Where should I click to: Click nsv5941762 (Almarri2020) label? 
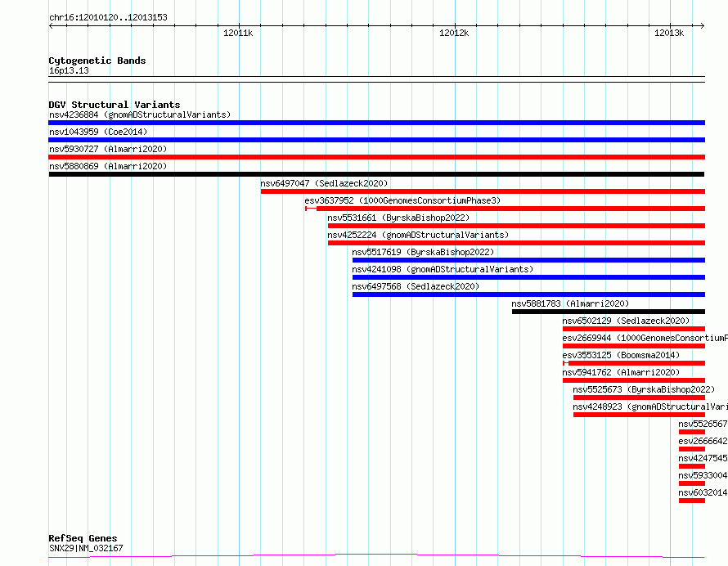click(x=621, y=372)
